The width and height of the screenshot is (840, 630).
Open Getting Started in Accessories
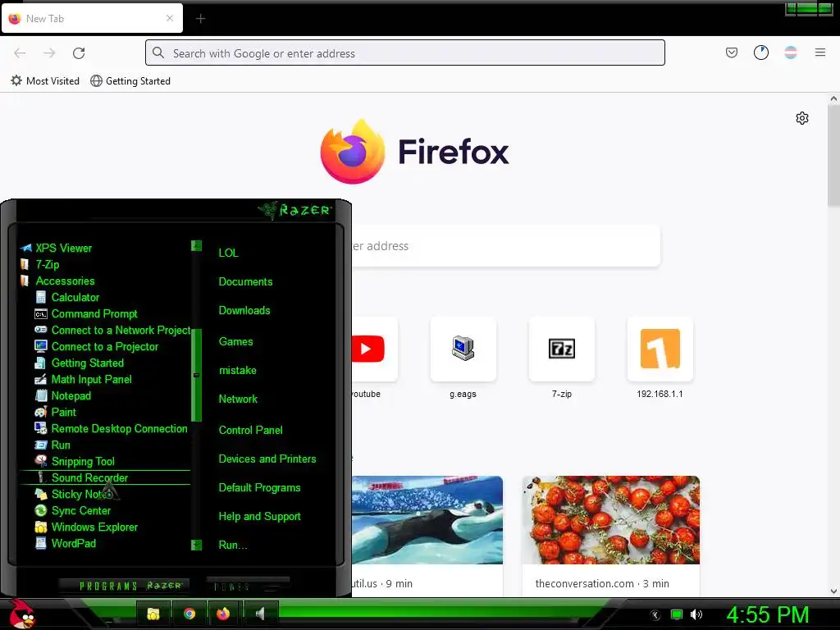coord(80,363)
